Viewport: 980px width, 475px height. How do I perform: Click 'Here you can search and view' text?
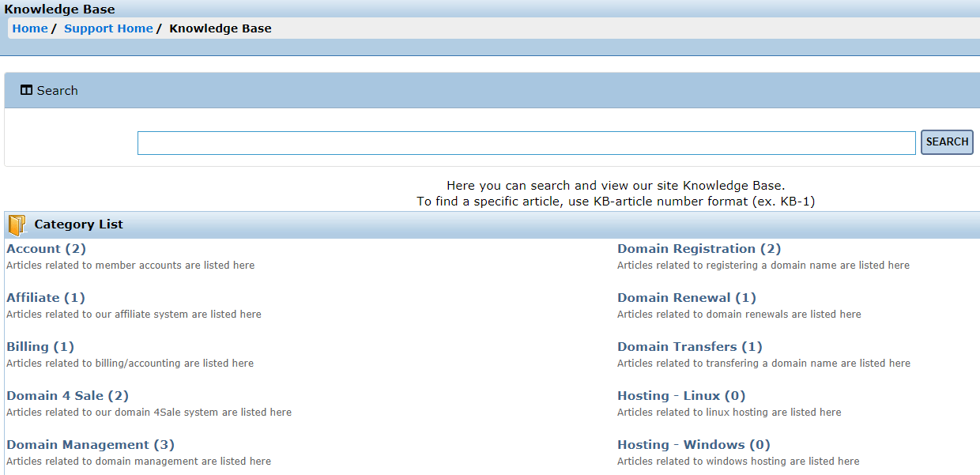(616, 186)
